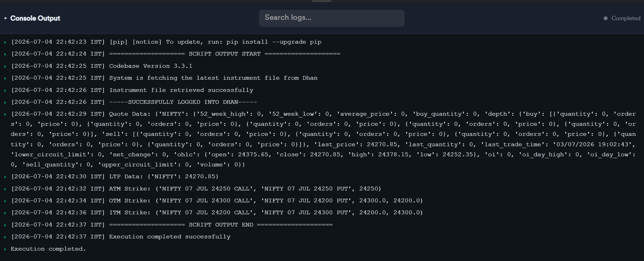The width and height of the screenshot is (644, 261).
Task: Focus the Search logs field
Action: [332, 18]
